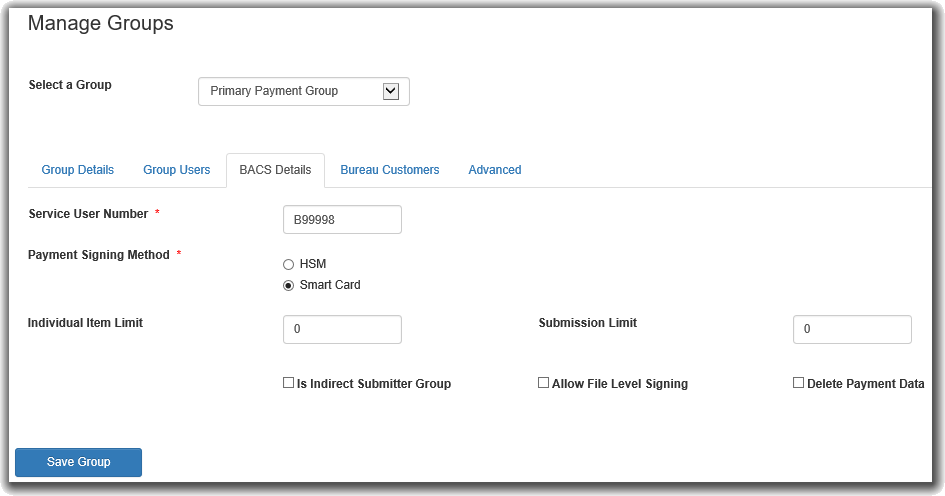
Task: Click the Primary Payment Group combo box
Action: pyautogui.click(x=304, y=92)
